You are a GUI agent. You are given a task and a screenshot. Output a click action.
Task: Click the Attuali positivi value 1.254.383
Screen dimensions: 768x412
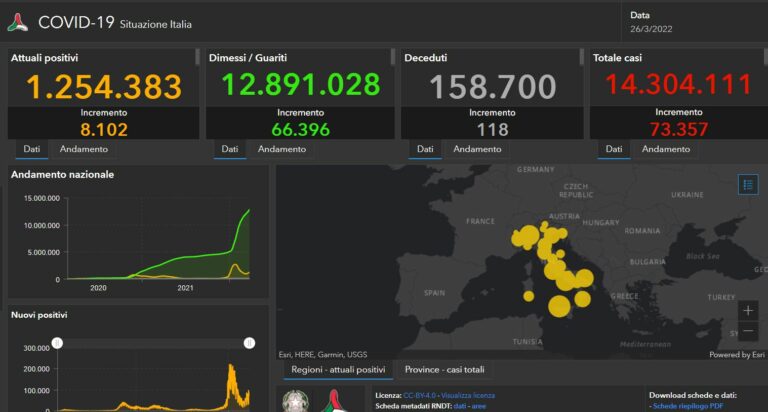point(104,87)
